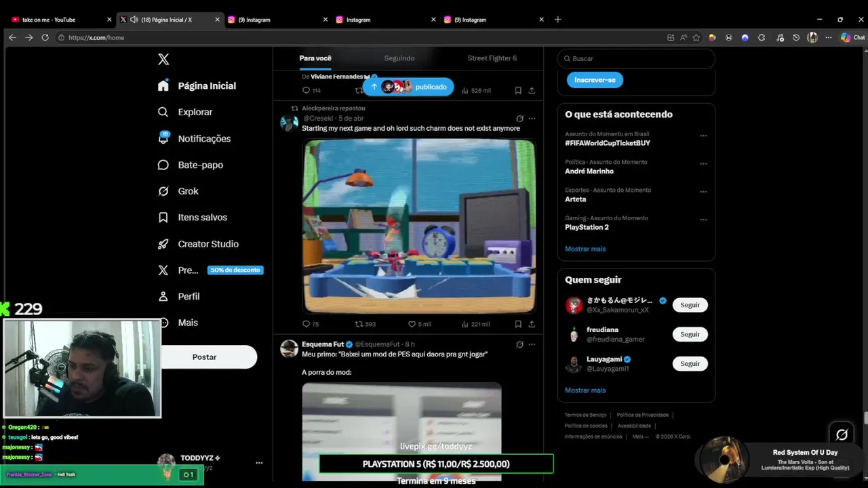The image size is (868, 488).
Task: Open Grok explain icon on Creseki post
Action: pyautogui.click(x=519, y=118)
